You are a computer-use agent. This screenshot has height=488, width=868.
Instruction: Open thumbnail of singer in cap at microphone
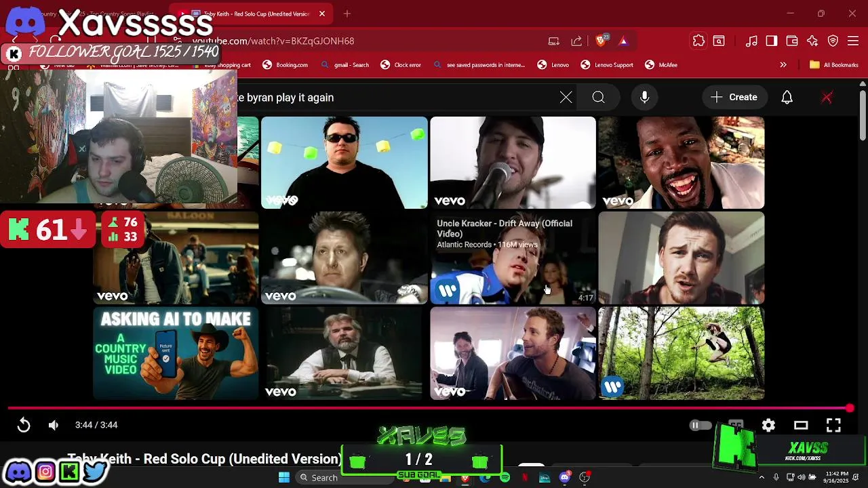point(513,163)
